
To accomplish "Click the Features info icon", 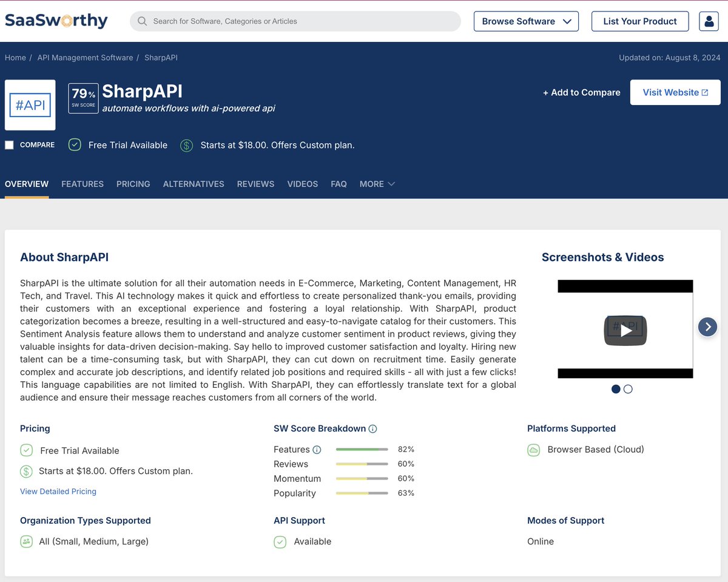I will tap(317, 450).
